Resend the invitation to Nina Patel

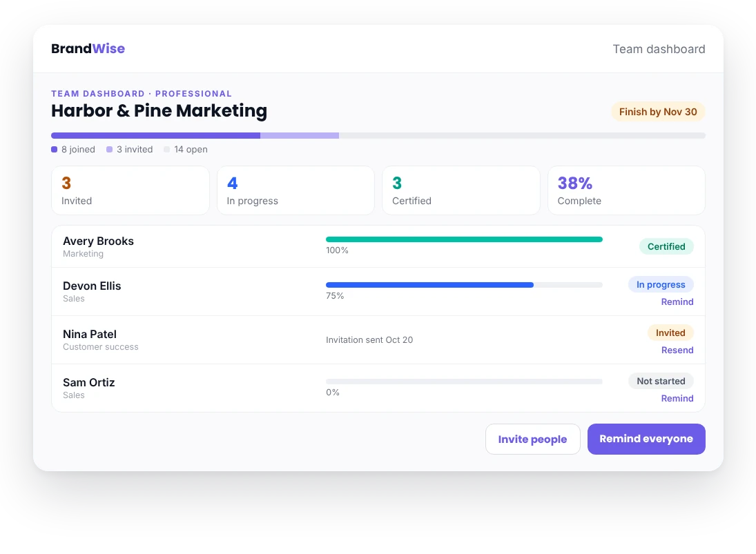tap(677, 350)
